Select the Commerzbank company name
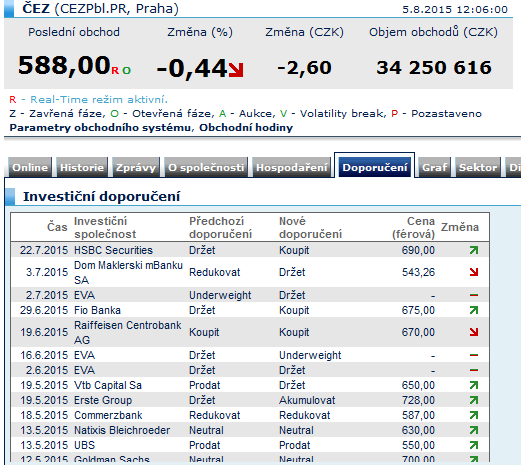521x465 pixels. tap(108, 415)
